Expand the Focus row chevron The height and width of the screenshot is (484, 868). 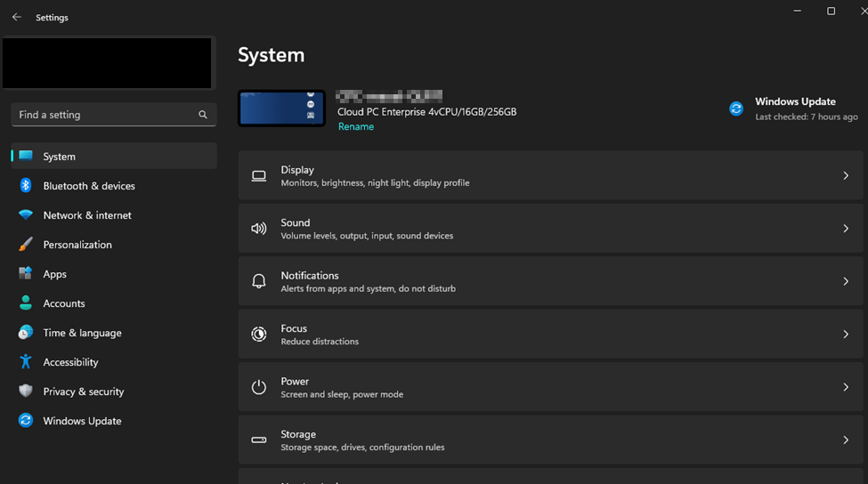tap(846, 335)
